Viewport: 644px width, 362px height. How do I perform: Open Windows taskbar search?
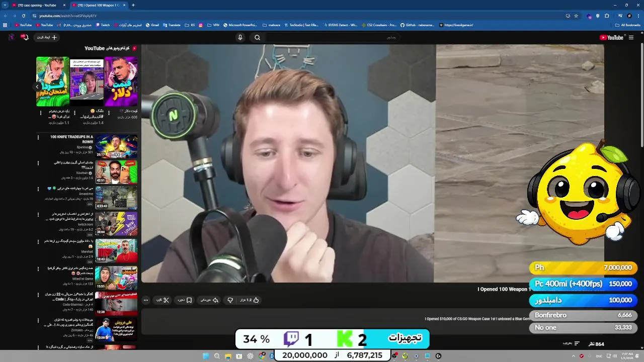point(217,356)
